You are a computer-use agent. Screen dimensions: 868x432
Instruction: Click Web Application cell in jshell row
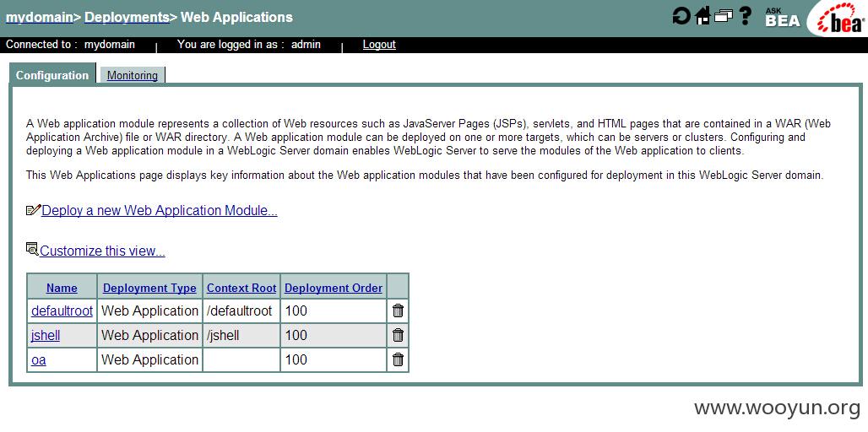tap(150, 335)
